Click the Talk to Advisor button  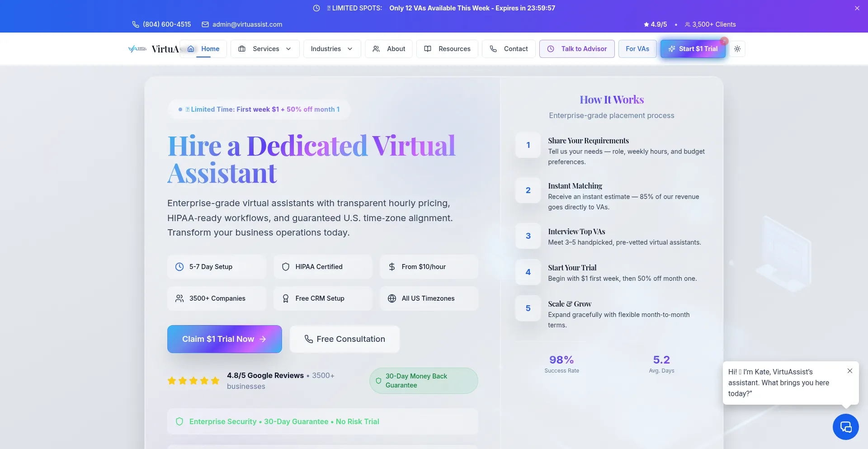pyautogui.click(x=577, y=49)
